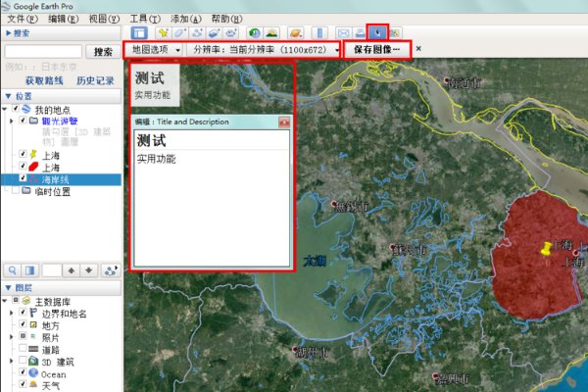Click the 保存图像 button
Image resolution: width=588 pixels, height=392 pixels.
pos(377,50)
